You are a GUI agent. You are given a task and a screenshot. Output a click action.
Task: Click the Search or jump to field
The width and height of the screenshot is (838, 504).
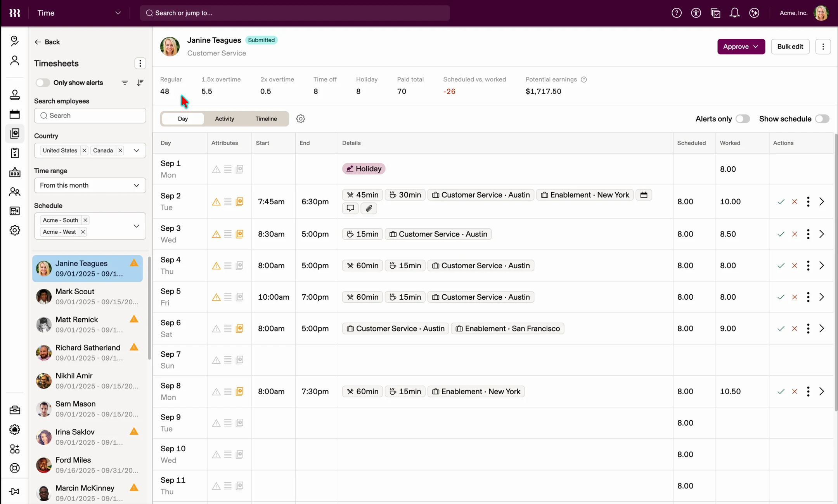(x=295, y=13)
